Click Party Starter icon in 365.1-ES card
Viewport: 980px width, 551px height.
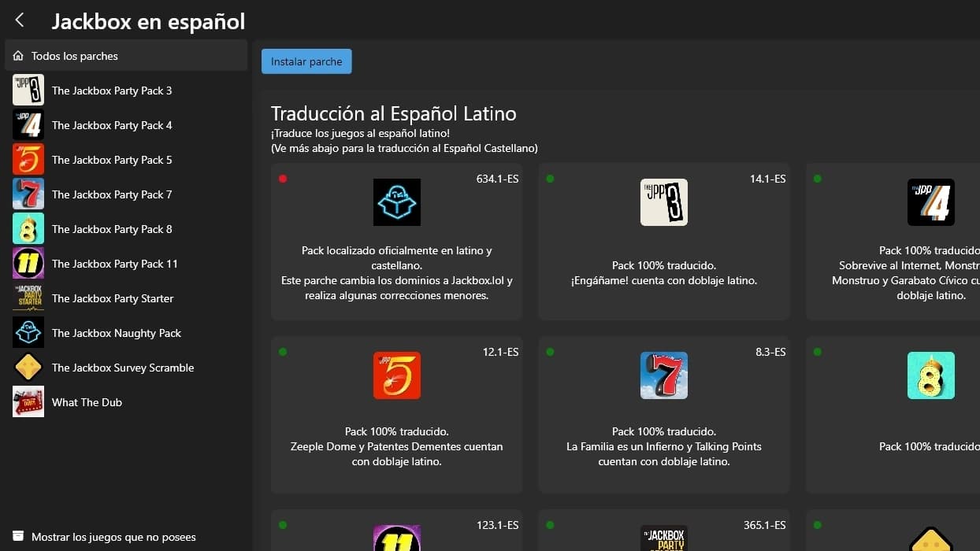(x=664, y=538)
